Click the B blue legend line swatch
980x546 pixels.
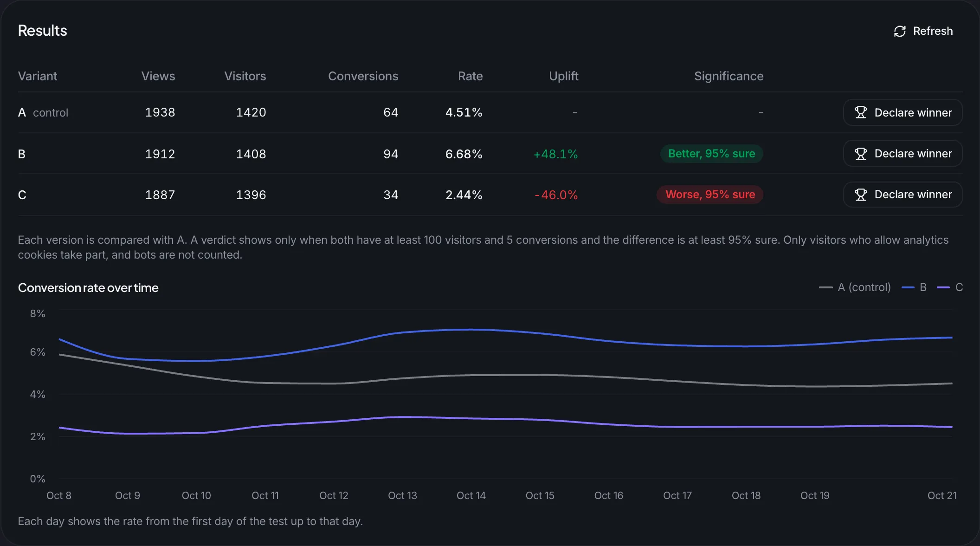click(x=908, y=287)
